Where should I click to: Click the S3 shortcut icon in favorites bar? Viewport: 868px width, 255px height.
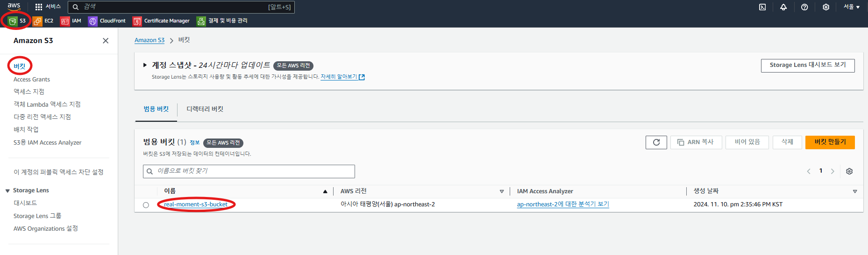click(x=13, y=21)
